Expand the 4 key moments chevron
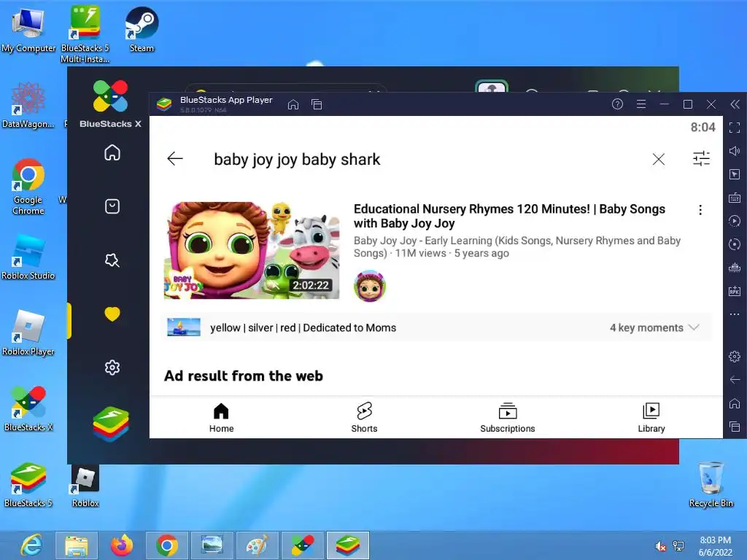 tap(694, 327)
